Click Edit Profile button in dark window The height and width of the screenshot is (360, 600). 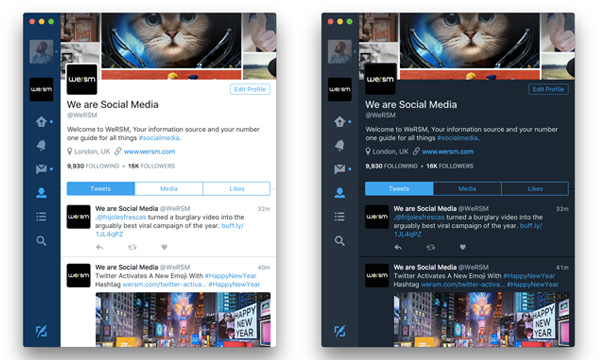(x=548, y=89)
